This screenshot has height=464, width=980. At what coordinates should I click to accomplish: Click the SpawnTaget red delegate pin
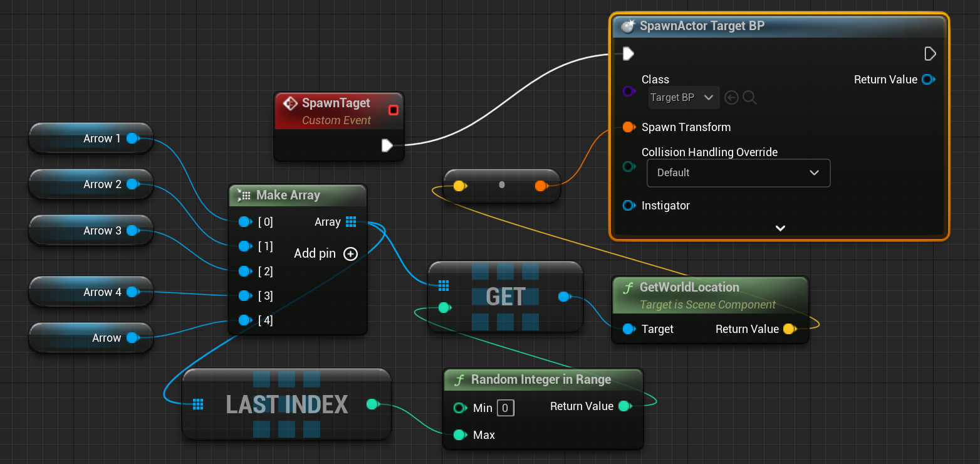coord(393,110)
